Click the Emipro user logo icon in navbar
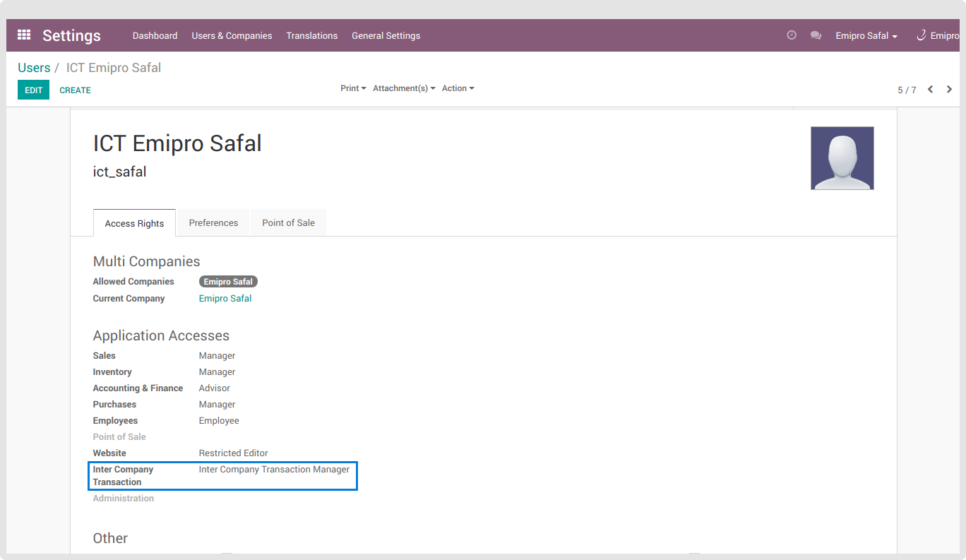This screenshot has width=966, height=560. click(x=922, y=35)
